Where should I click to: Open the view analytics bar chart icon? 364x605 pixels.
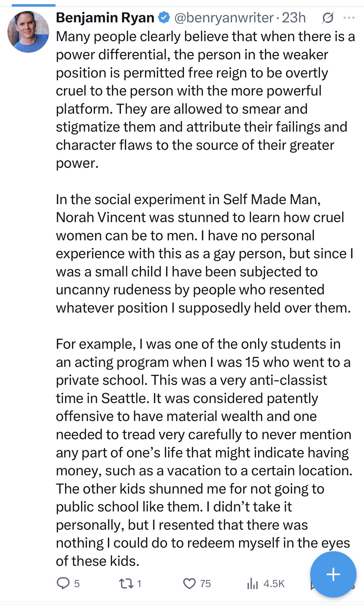(252, 583)
